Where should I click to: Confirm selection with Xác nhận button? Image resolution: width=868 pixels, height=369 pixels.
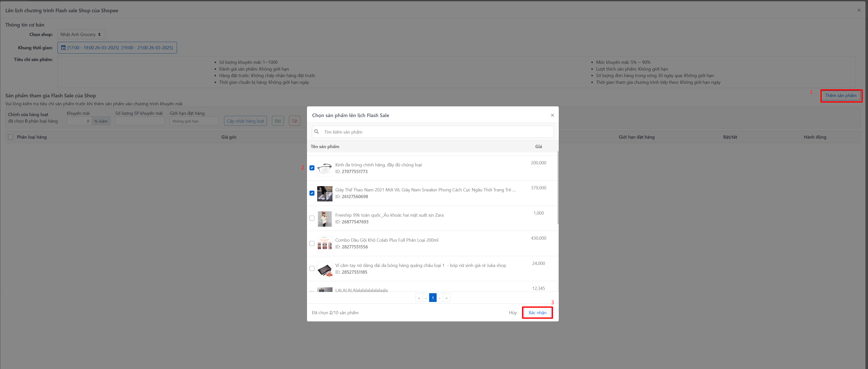click(537, 312)
